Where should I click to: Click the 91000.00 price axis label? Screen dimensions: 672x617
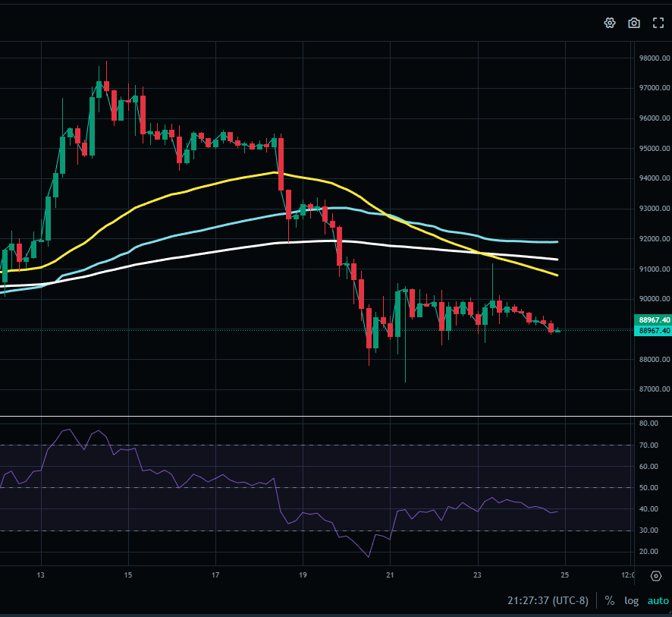(x=655, y=269)
